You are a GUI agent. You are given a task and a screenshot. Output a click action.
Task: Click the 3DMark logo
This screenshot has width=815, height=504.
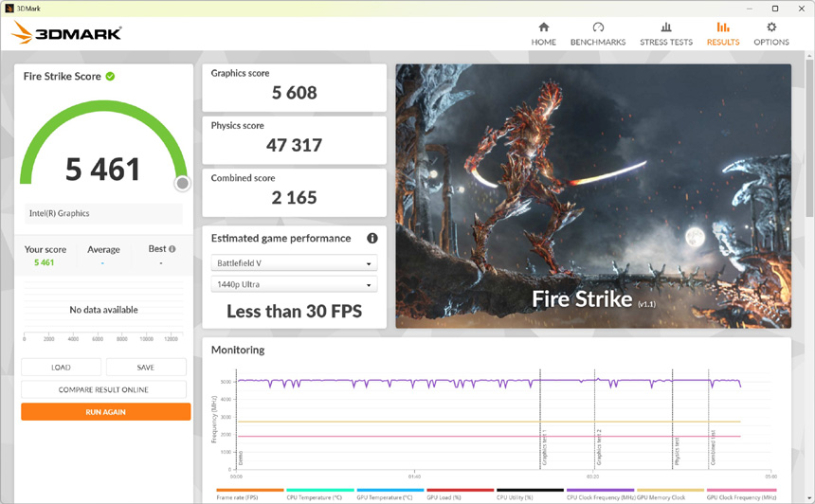[66, 34]
